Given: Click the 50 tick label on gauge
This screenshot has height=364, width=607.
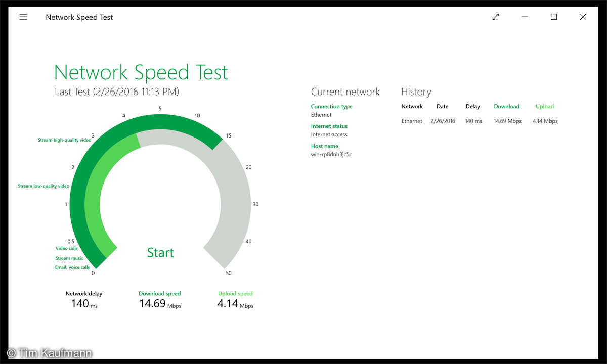Looking at the screenshot, I should coord(229,273).
